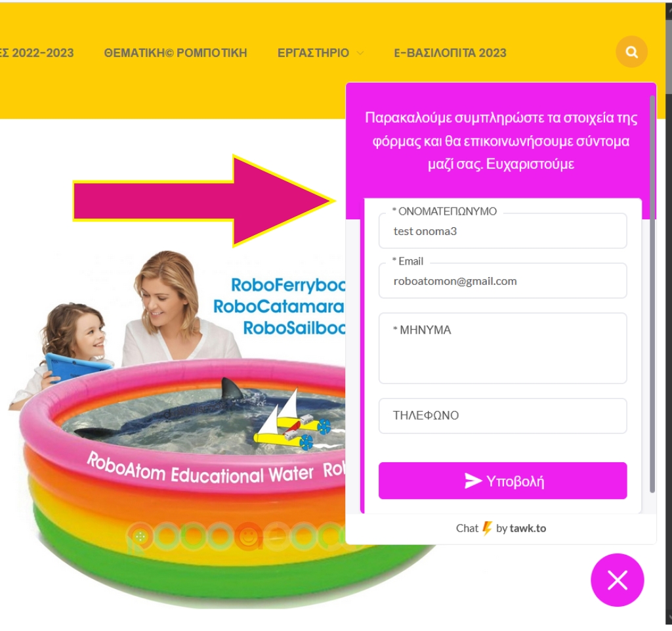This screenshot has width=672, height=631.
Task: Select the 2022-2023 menu item
Action: click(x=37, y=53)
